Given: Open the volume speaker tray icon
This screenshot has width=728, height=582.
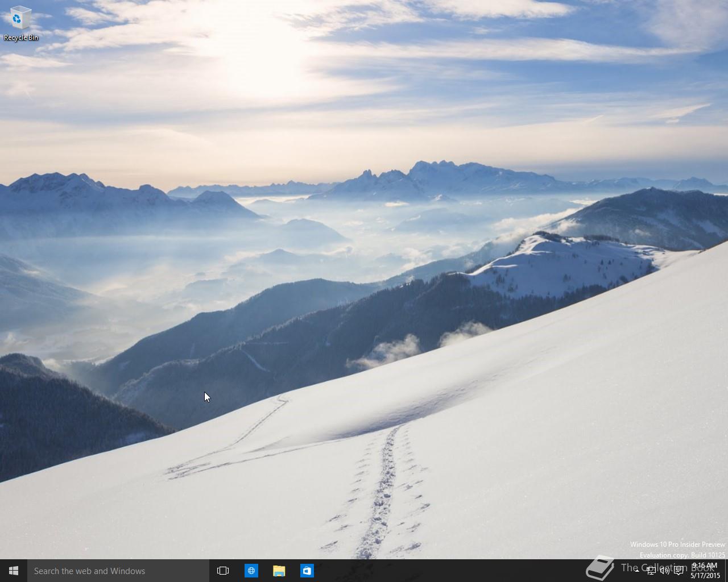Looking at the screenshot, I should 664,571.
